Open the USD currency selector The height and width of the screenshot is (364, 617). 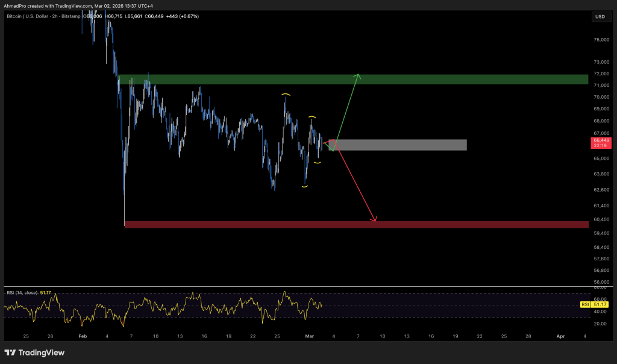(600, 16)
